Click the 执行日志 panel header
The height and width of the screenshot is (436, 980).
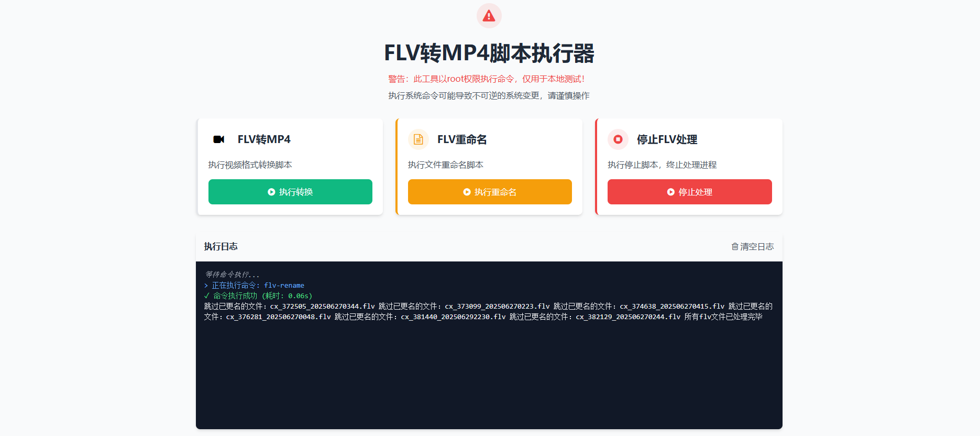pos(221,246)
